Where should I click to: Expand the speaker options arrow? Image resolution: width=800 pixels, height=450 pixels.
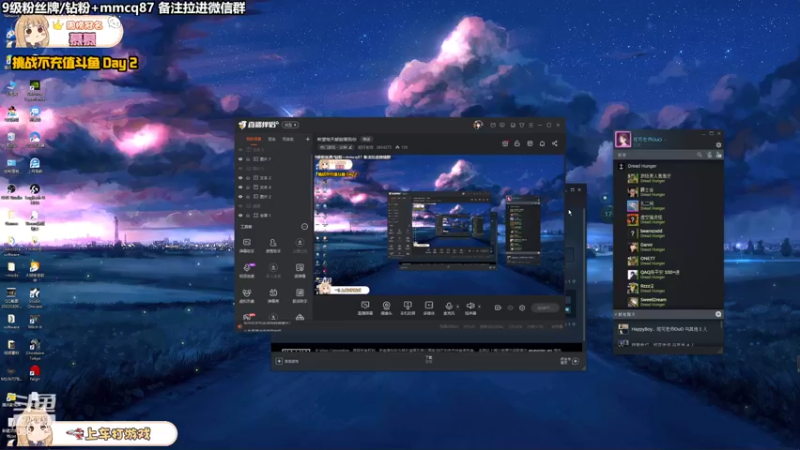tap(479, 307)
